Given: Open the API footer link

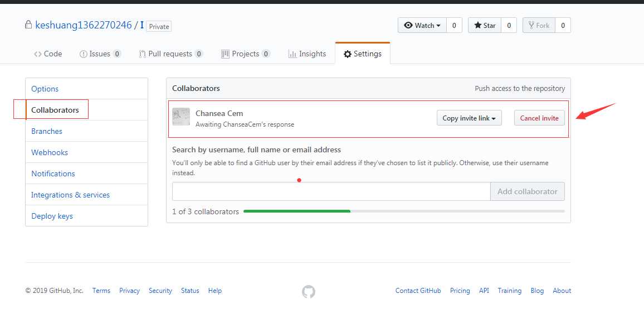Looking at the screenshot, I should click(484, 291).
